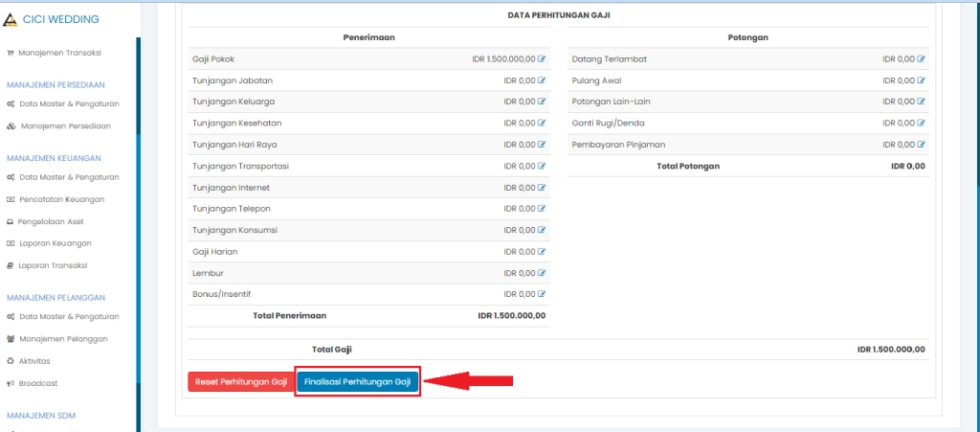Edit the Tunjangan Jabatan amount

542,80
